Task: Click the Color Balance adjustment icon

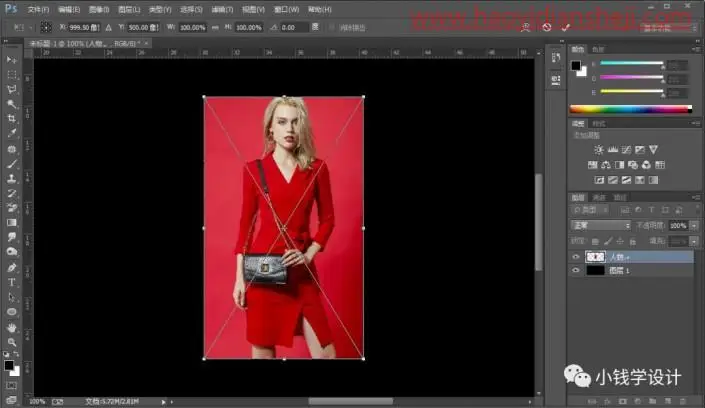Action: coord(606,165)
